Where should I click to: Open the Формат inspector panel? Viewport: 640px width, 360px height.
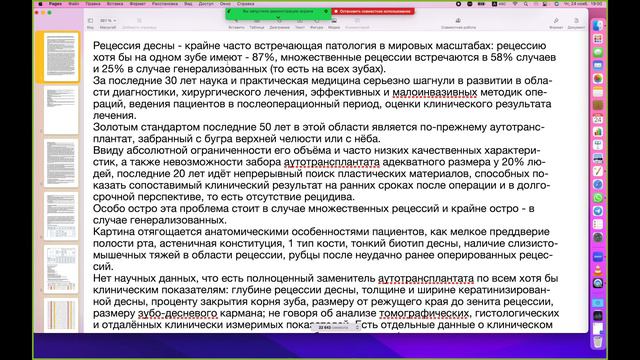coord(556,23)
